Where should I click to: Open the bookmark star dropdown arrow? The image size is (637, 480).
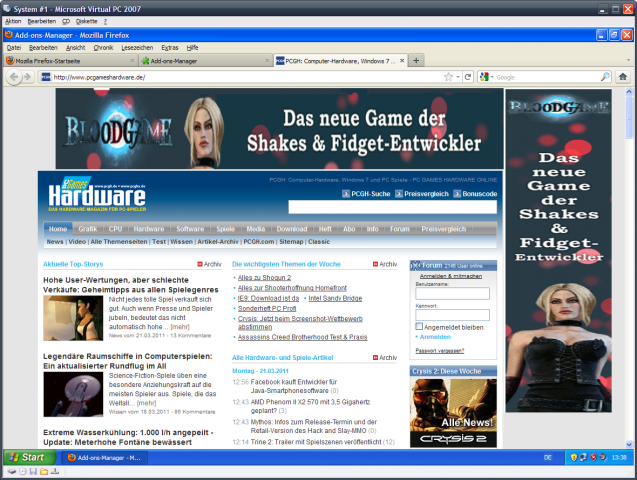pyautogui.click(x=458, y=77)
